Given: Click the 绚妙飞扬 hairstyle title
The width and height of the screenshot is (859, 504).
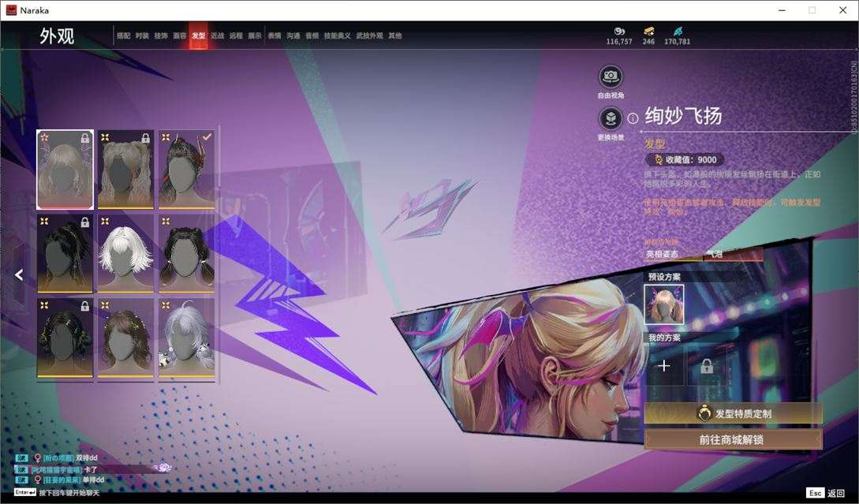Looking at the screenshot, I should pyautogui.click(x=683, y=116).
